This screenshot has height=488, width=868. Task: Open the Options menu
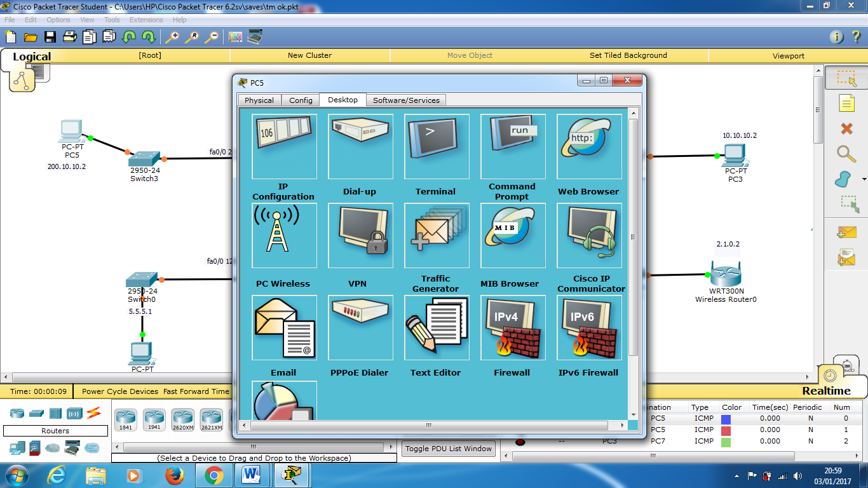tap(58, 20)
